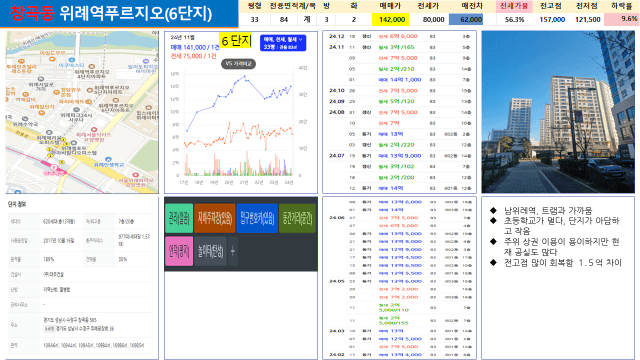This screenshot has height=360, width=640.
Task: Click the brown apartment icon of 위례역푸르지오 6단지
Action: (x=116, y=100)
